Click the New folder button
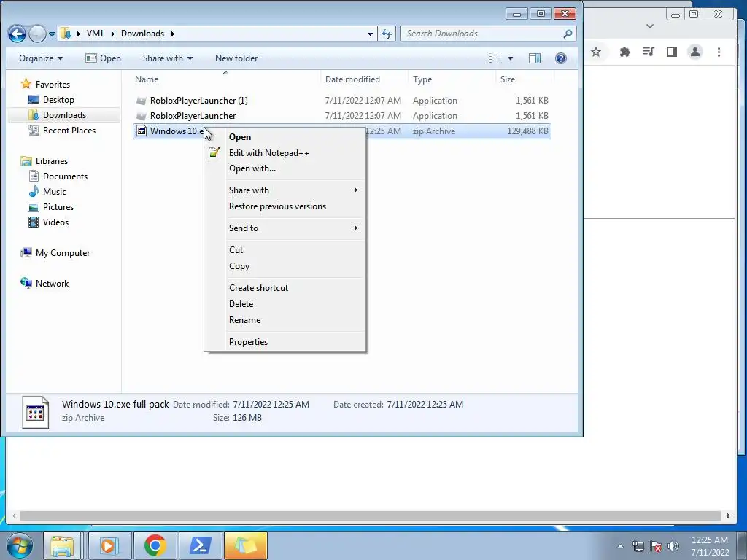The image size is (747, 560). click(236, 58)
